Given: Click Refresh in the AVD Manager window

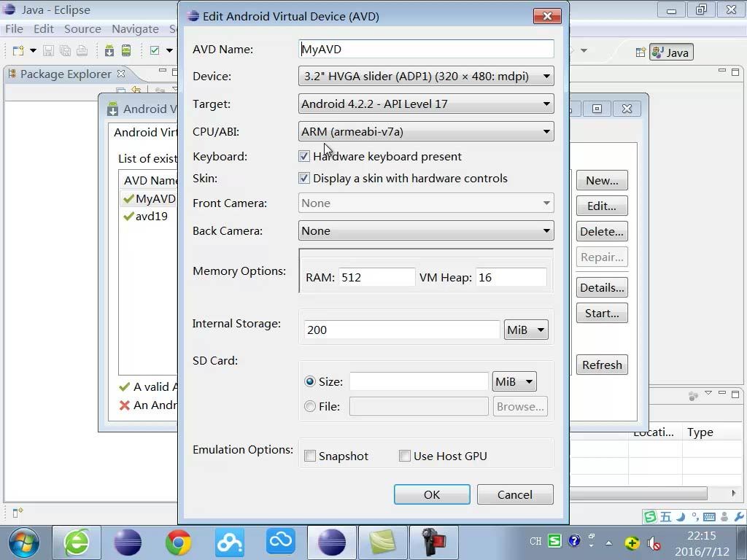Looking at the screenshot, I should [x=602, y=365].
